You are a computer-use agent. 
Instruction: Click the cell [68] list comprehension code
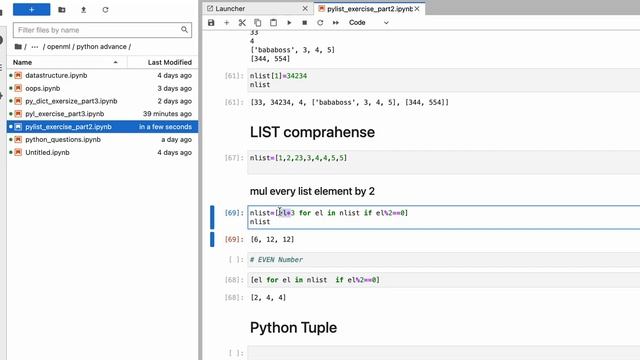click(x=443, y=280)
